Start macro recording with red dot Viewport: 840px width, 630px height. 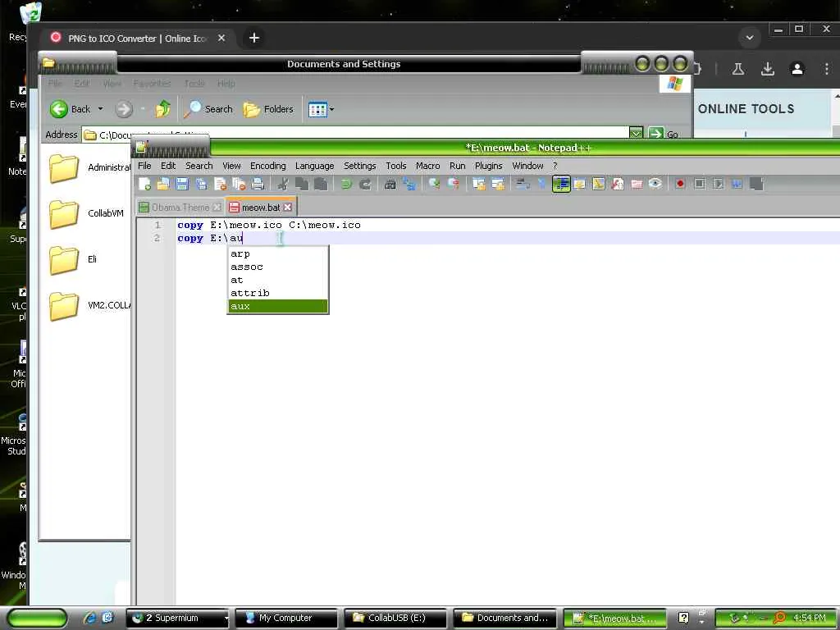click(x=680, y=185)
